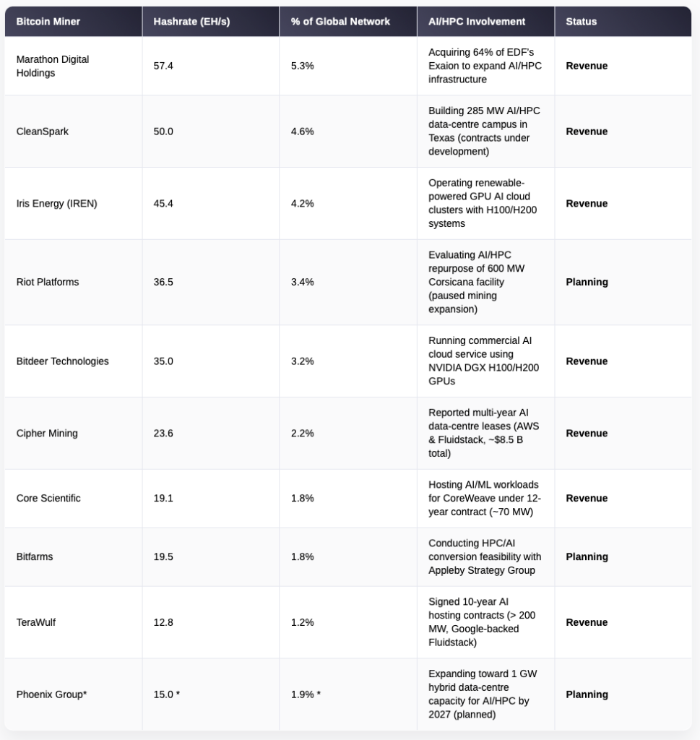Select the CleanSpark miner name

pyautogui.click(x=43, y=132)
